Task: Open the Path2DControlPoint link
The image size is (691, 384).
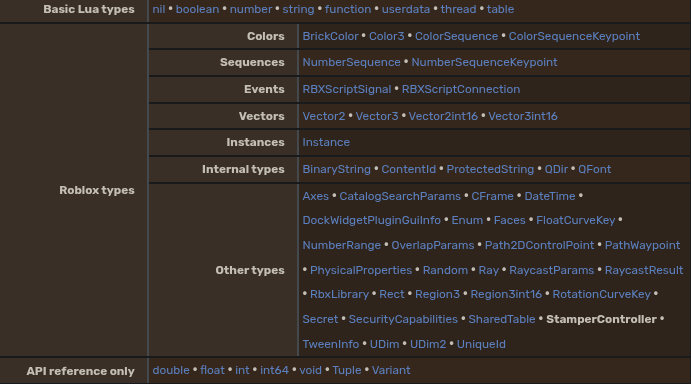Action: (539, 245)
